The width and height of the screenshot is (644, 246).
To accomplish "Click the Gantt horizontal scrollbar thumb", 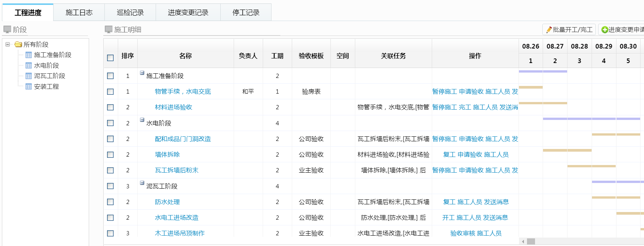I will 531,241.
